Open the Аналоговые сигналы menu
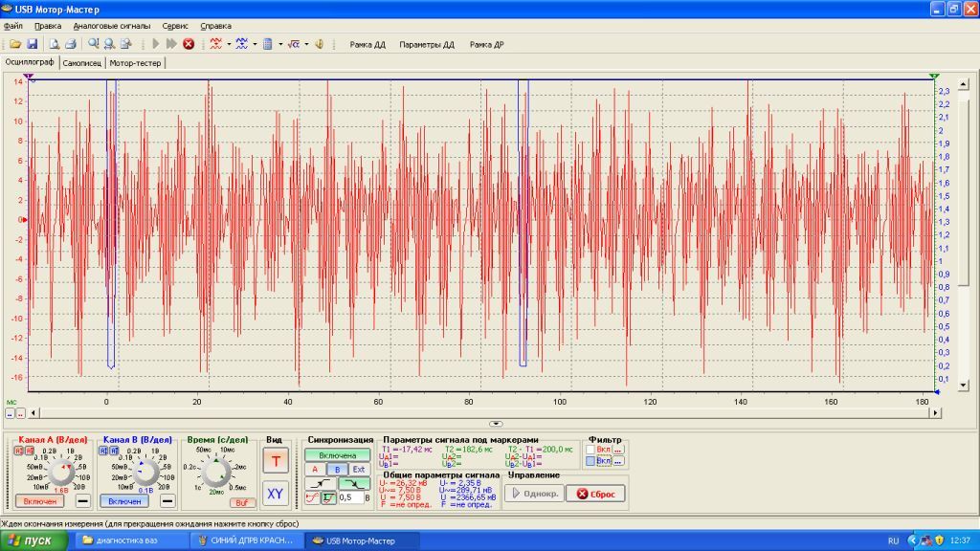This screenshot has height=551, width=980. click(112, 26)
